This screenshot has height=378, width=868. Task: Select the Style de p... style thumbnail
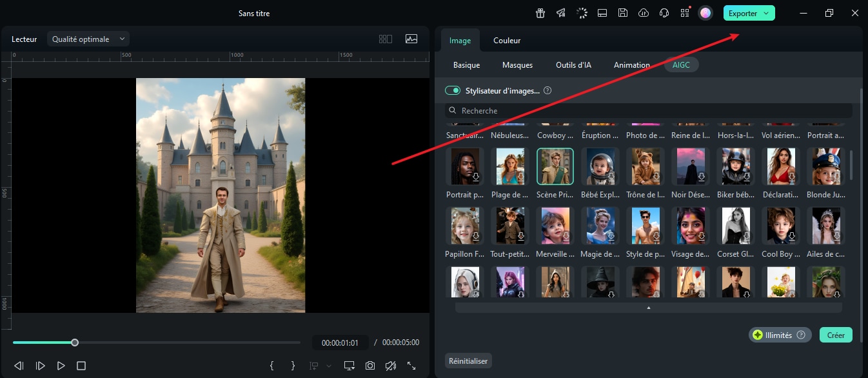click(x=646, y=226)
